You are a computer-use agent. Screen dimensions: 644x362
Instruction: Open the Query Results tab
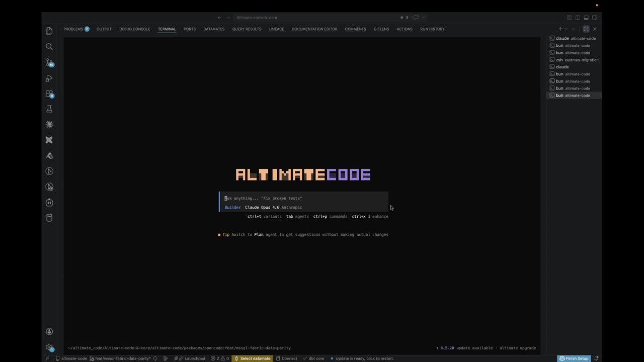coord(247,29)
